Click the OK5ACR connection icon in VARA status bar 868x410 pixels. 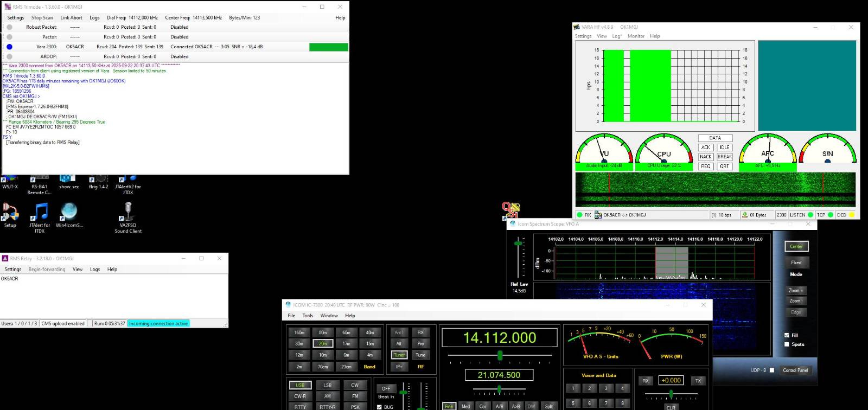[x=598, y=215]
